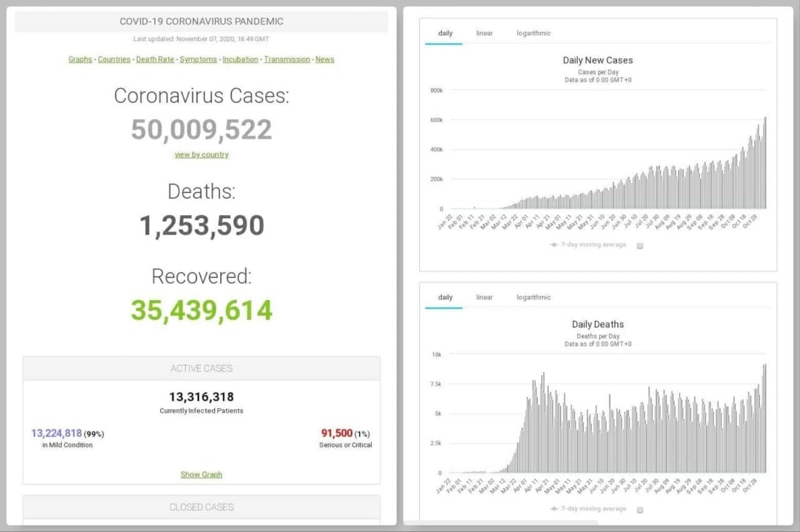Open the Graphs link
Viewport: 800px width, 532px height.
pyautogui.click(x=80, y=59)
